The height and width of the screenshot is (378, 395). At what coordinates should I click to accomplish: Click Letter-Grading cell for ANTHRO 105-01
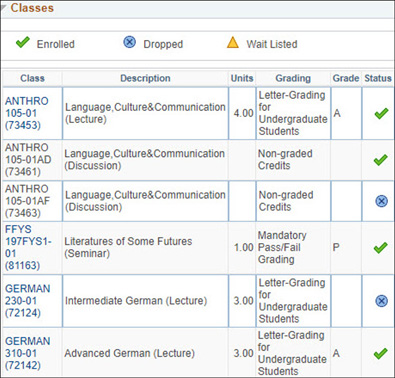pos(293,113)
